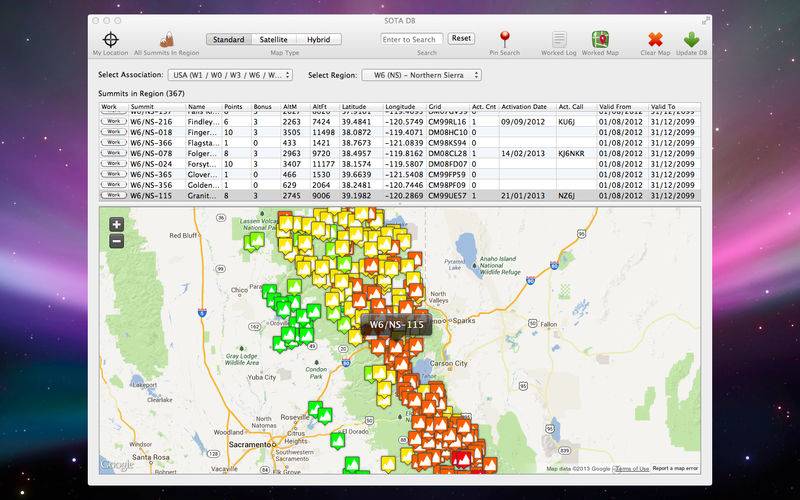Click Work button for W6/NS-356
The width and height of the screenshot is (800, 500).
(113, 185)
